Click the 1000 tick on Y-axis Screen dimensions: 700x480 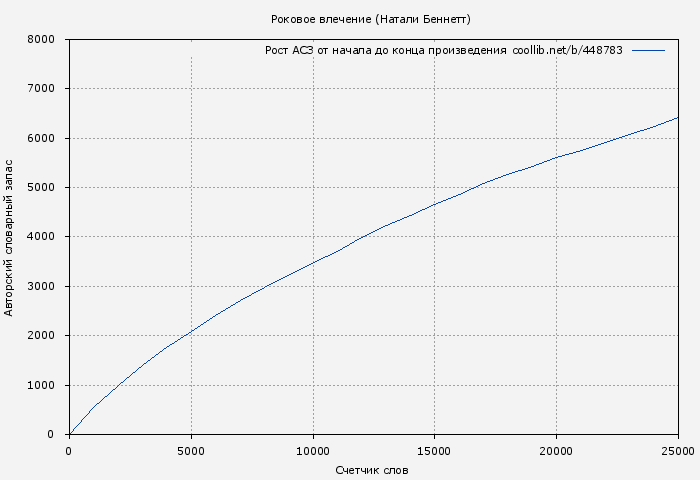coord(40,386)
